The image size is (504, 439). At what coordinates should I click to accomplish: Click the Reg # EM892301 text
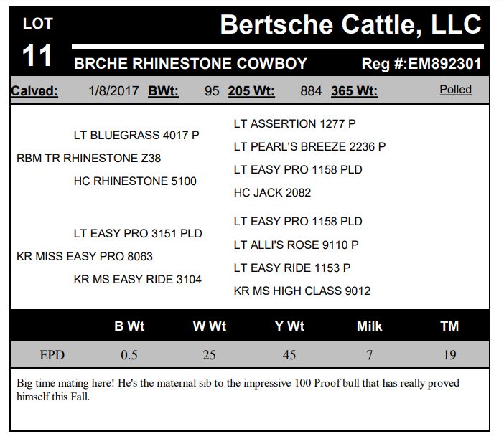tap(421, 63)
